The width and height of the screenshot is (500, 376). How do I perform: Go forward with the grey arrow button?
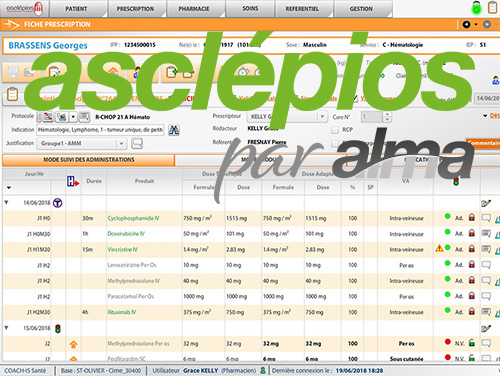click(x=487, y=24)
